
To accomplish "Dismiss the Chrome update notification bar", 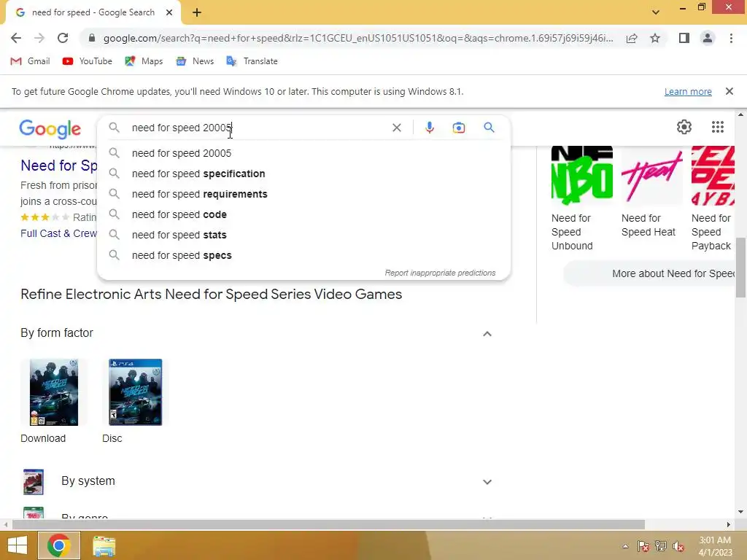I will 729,91.
